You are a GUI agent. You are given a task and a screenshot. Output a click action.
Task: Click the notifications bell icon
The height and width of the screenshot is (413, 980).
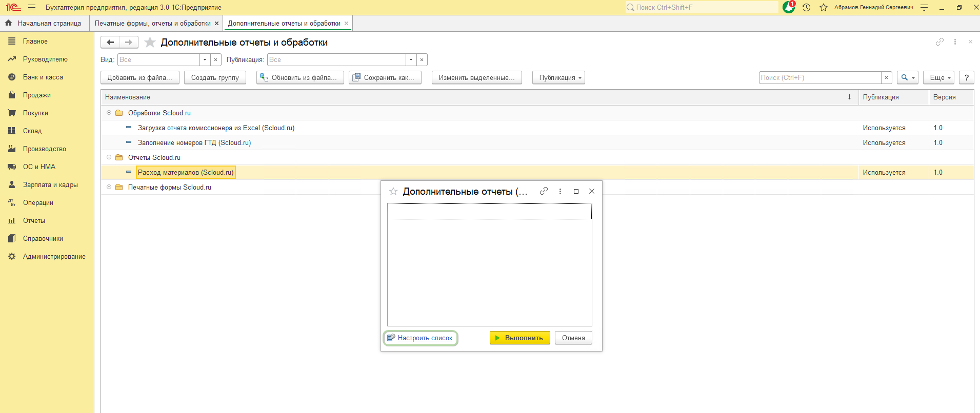click(x=789, y=7)
